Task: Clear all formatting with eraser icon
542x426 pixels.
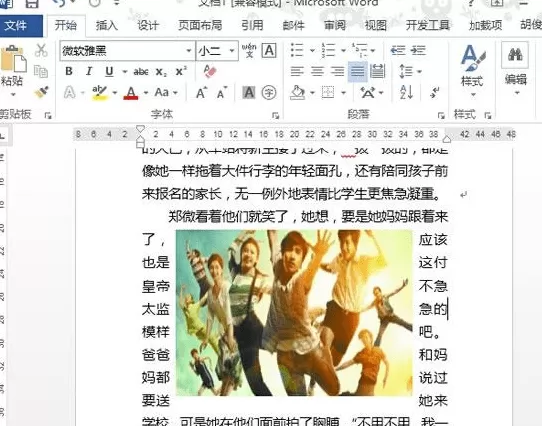Action: coord(210,71)
